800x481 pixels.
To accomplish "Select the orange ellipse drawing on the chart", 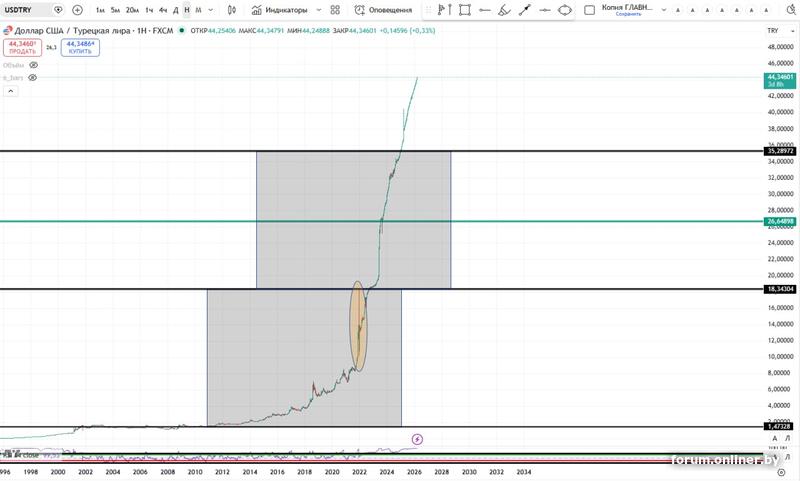I will [x=358, y=325].
